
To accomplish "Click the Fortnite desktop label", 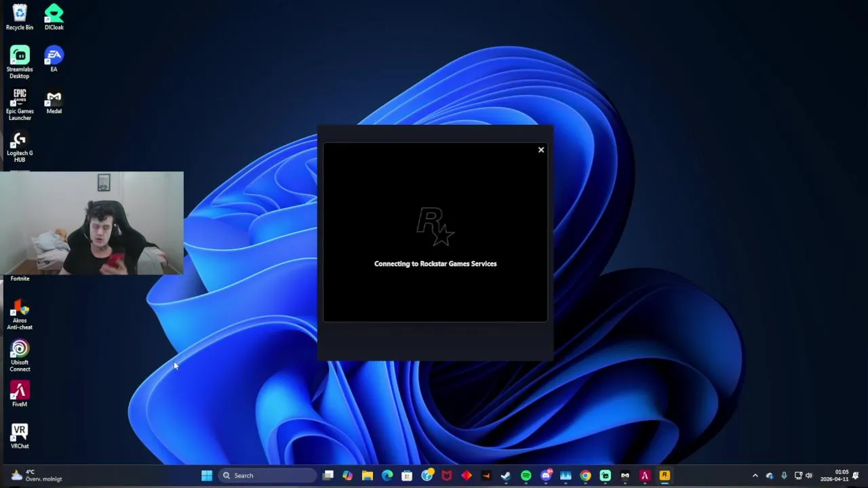I will [x=20, y=279].
